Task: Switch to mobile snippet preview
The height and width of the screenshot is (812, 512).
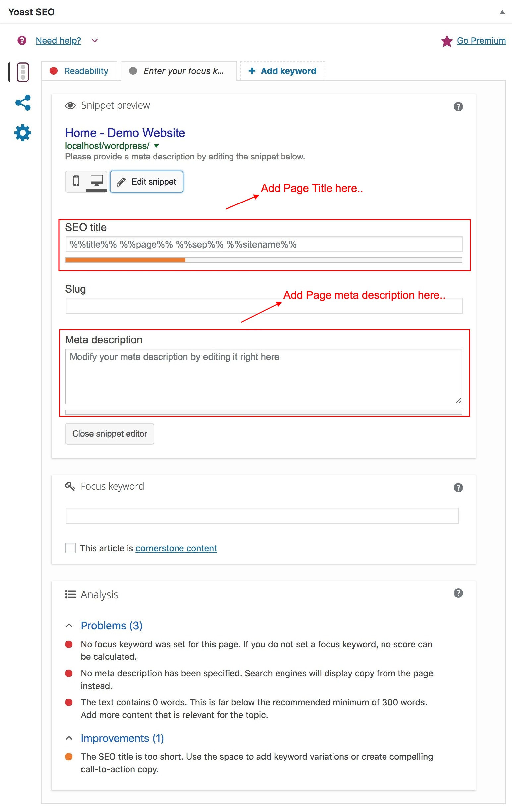Action: (76, 181)
